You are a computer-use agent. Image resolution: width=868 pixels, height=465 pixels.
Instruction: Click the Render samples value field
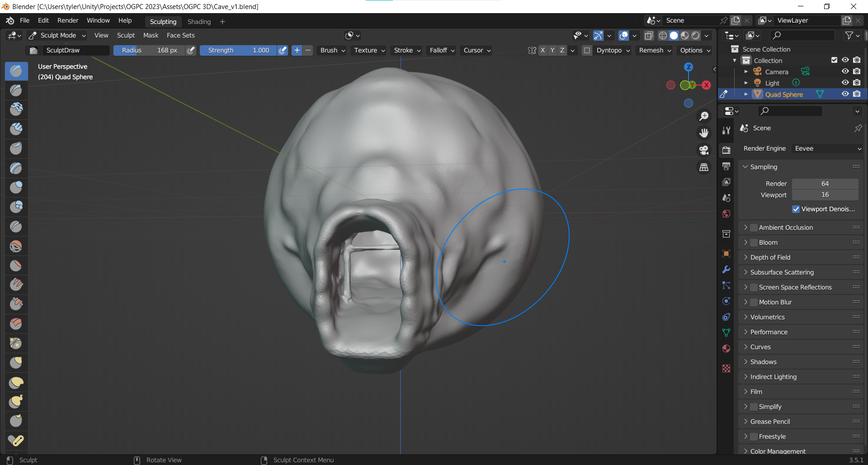(x=825, y=184)
